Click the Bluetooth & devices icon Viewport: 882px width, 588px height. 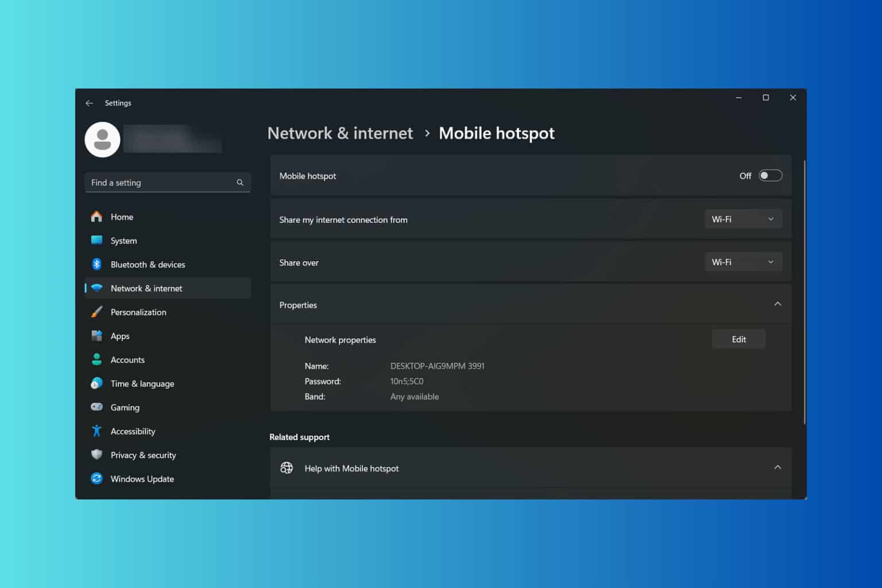96,264
